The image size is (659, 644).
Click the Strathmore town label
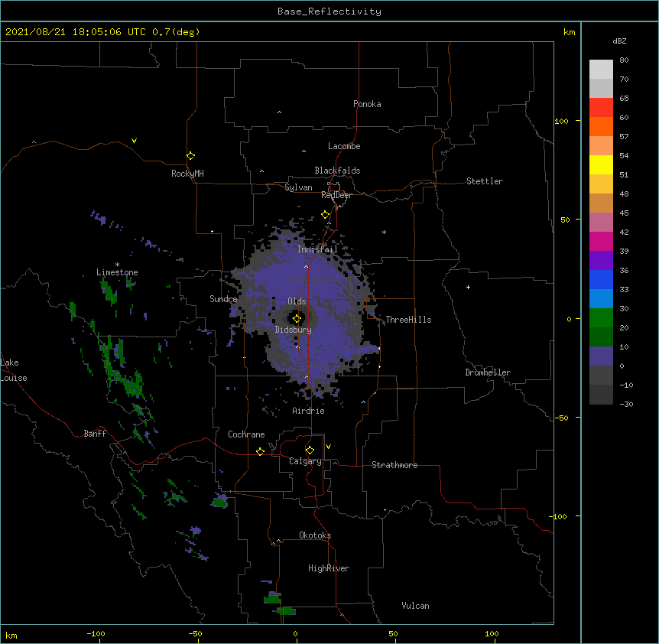394,465
